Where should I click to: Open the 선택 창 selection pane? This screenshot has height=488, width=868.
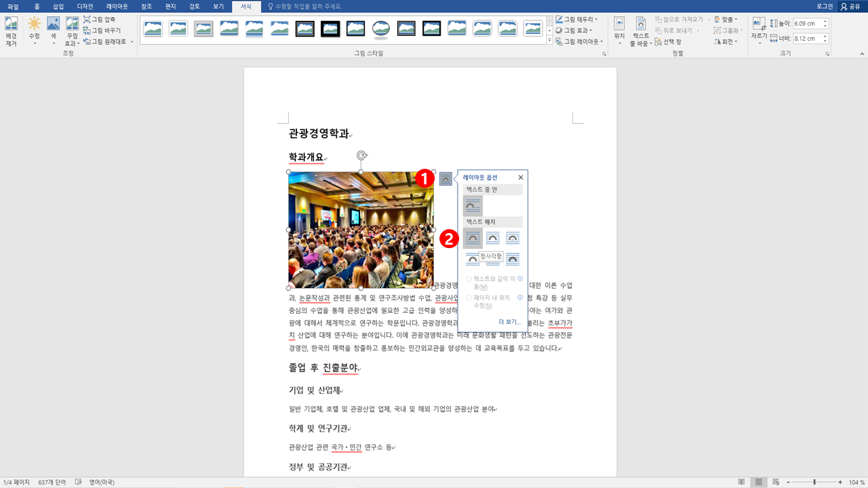click(669, 41)
